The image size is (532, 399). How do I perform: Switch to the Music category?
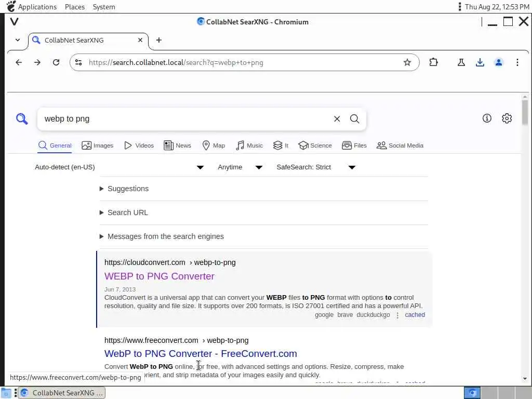coord(249,145)
